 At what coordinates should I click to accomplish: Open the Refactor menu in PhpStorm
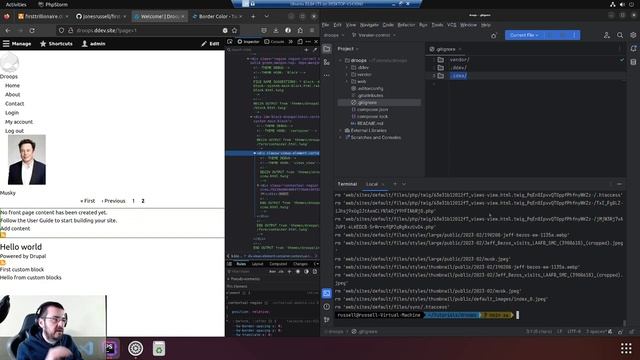click(x=406, y=25)
